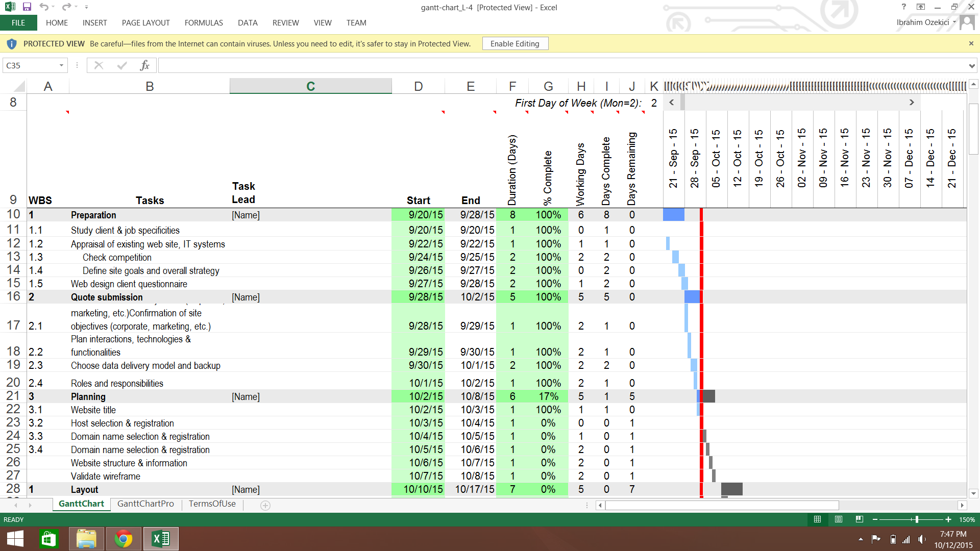This screenshot has width=980, height=551.
Task: Open the Chrome browser from taskbar
Action: (x=123, y=539)
